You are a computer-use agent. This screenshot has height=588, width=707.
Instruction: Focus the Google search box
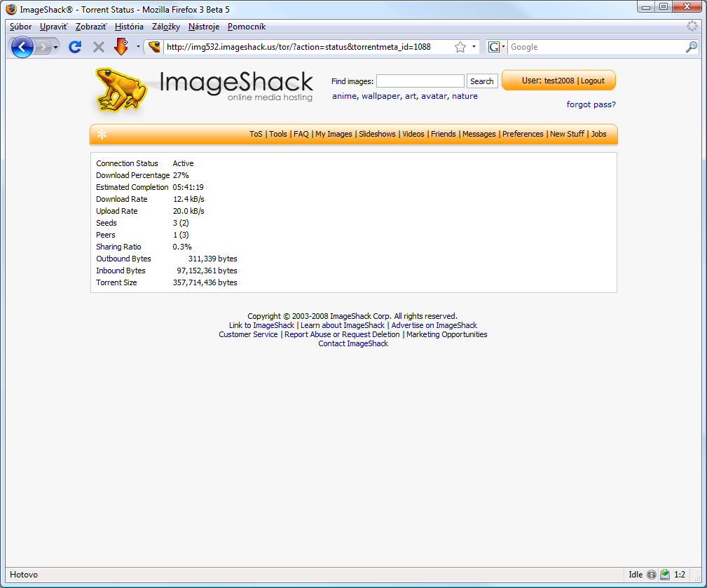596,47
